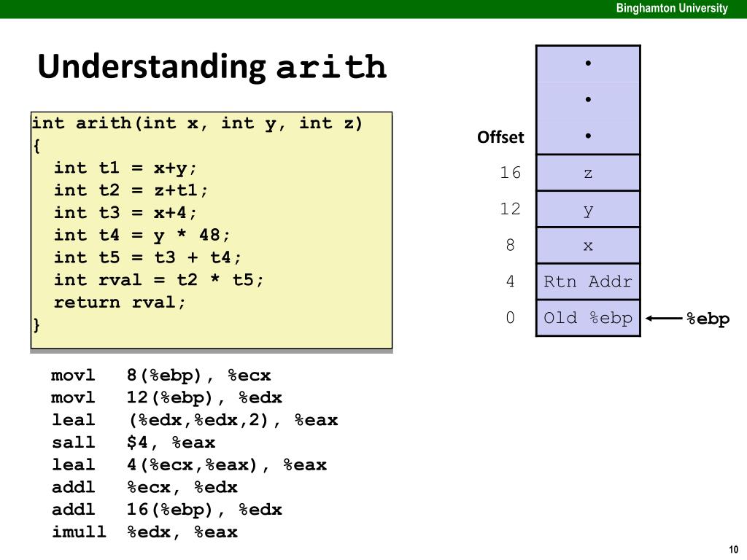Click the 'Understanding arith' slide title
747x560 pixels.
tap(212, 66)
